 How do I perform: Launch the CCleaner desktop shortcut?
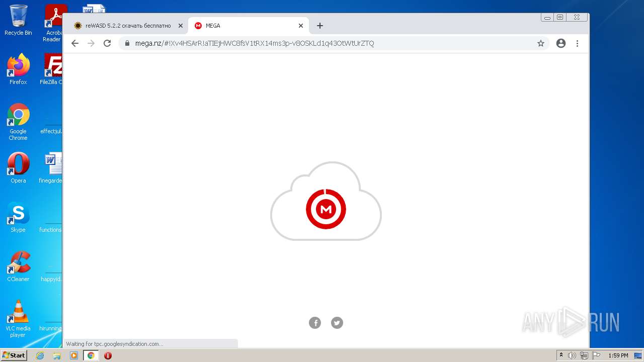click(x=18, y=266)
